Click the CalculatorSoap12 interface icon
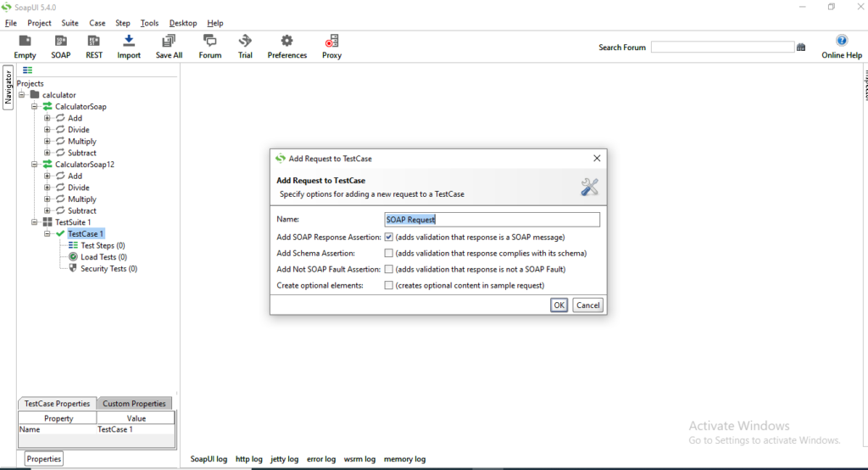This screenshot has width=868, height=470. [47, 164]
